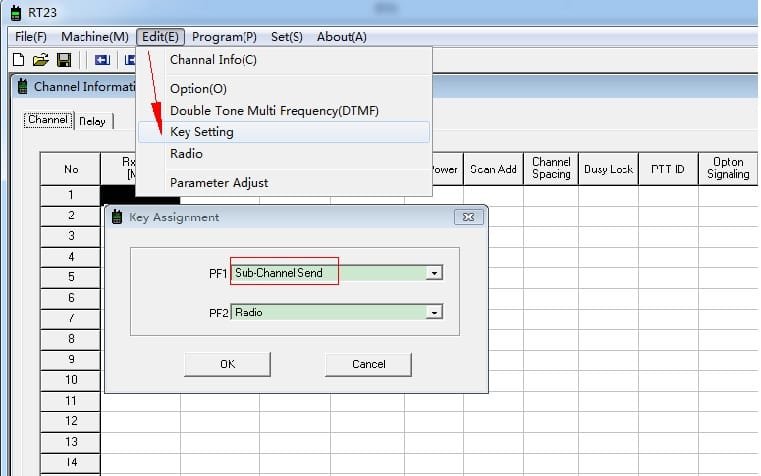
Task: Expand the PF1 dropdown arrow
Action: [433, 273]
